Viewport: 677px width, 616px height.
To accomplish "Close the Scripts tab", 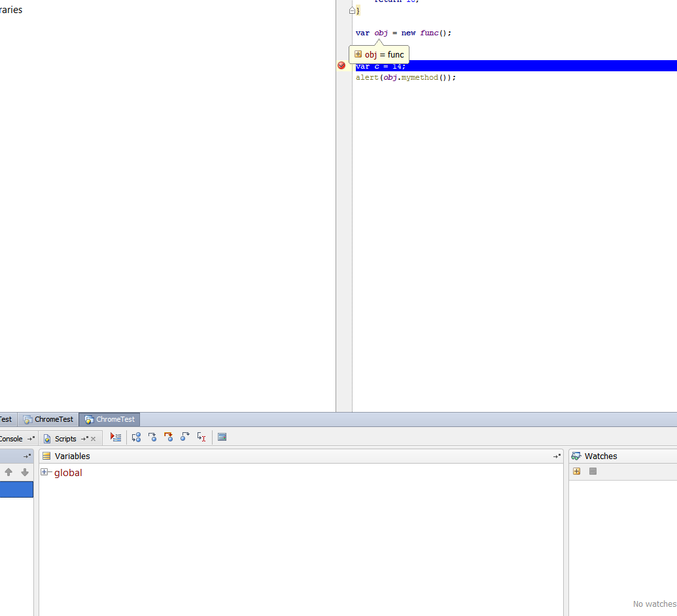I will click(x=94, y=439).
